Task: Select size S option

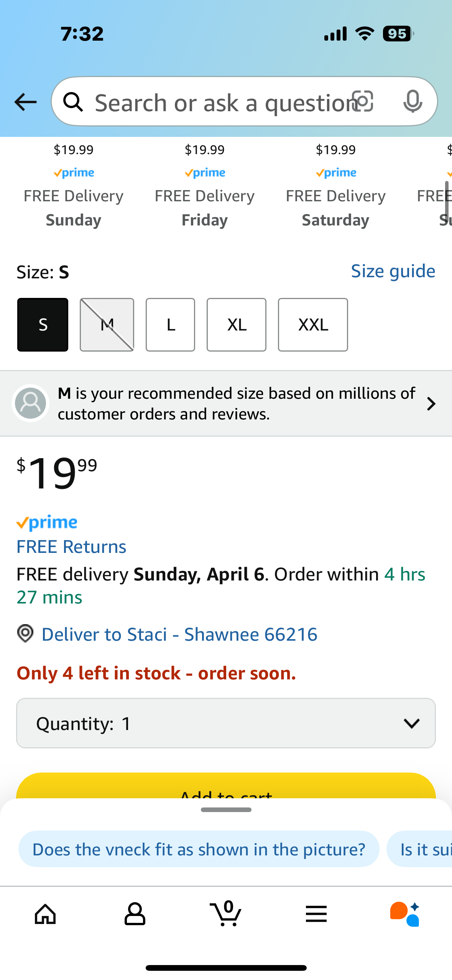Action: click(43, 325)
